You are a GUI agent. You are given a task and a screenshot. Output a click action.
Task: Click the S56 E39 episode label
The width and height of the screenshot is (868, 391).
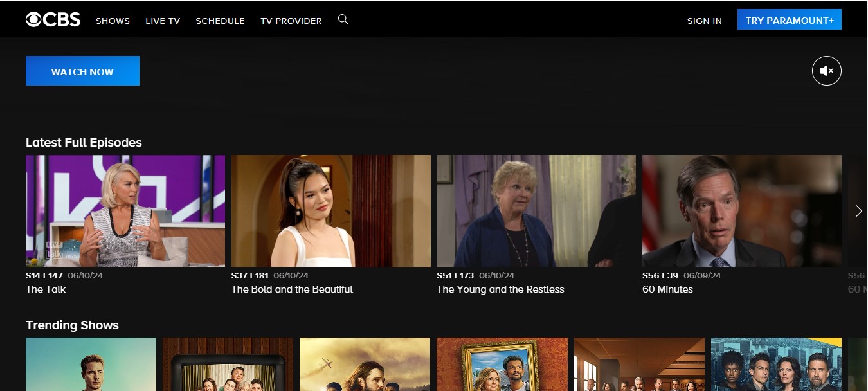coord(660,275)
